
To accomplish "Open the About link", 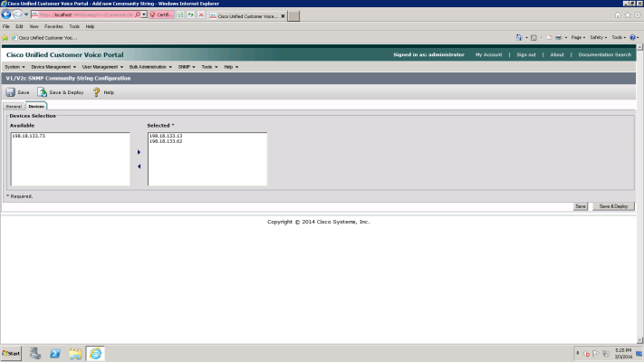I will (x=557, y=54).
